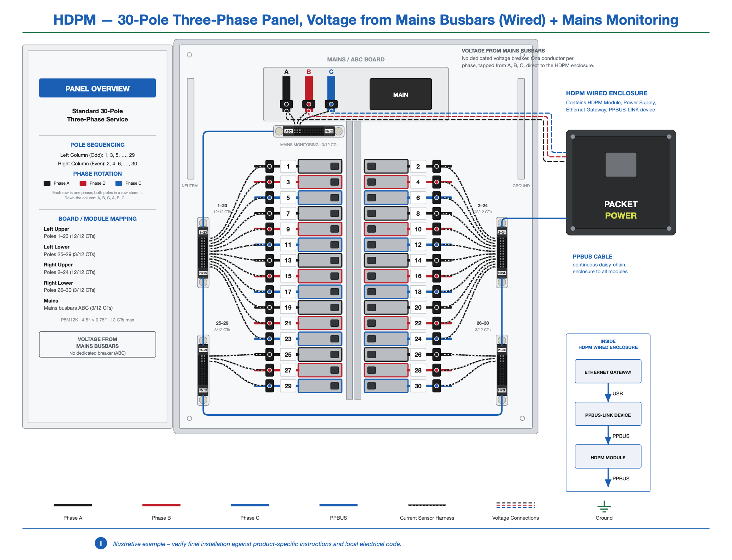Viewport: 732px width, 560px height.
Task: Click the PANEL OVERVIEW header button
Action: pyautogui.click(x=97, y=88)
